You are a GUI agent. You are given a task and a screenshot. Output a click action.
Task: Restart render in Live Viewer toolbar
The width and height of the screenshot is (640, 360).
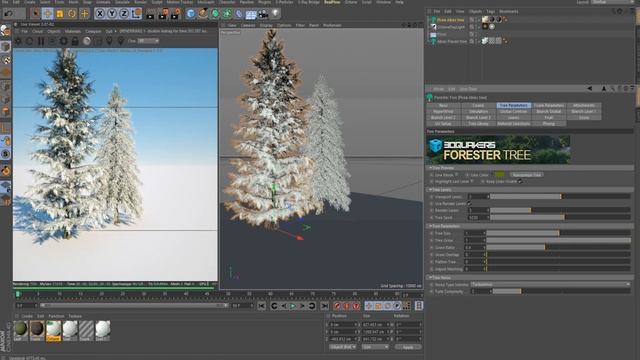click(29, 41)
